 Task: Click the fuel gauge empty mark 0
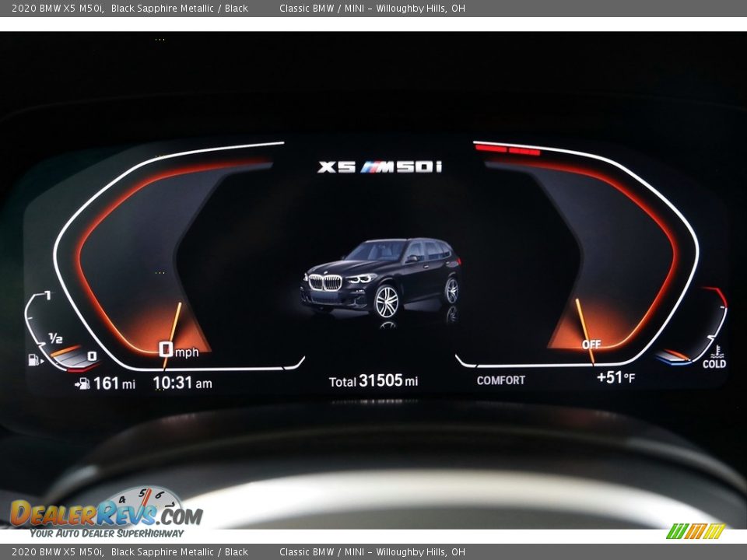point(92,355)
